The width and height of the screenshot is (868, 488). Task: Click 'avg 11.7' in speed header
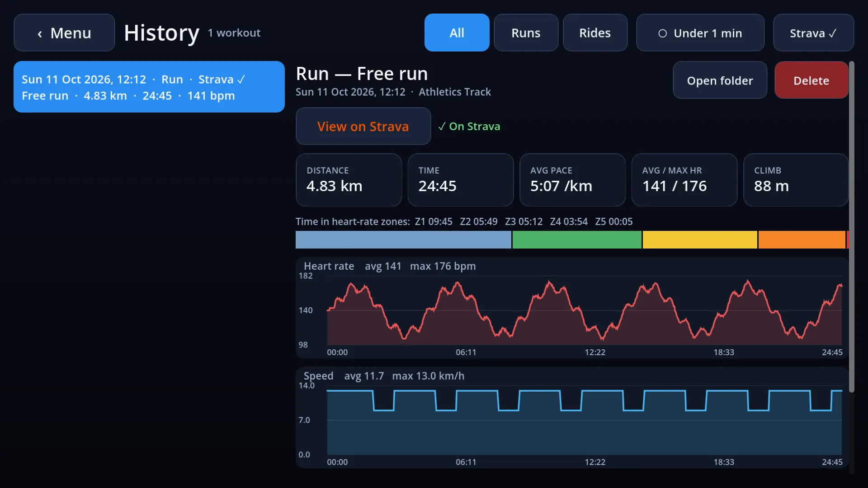(364, 376)
